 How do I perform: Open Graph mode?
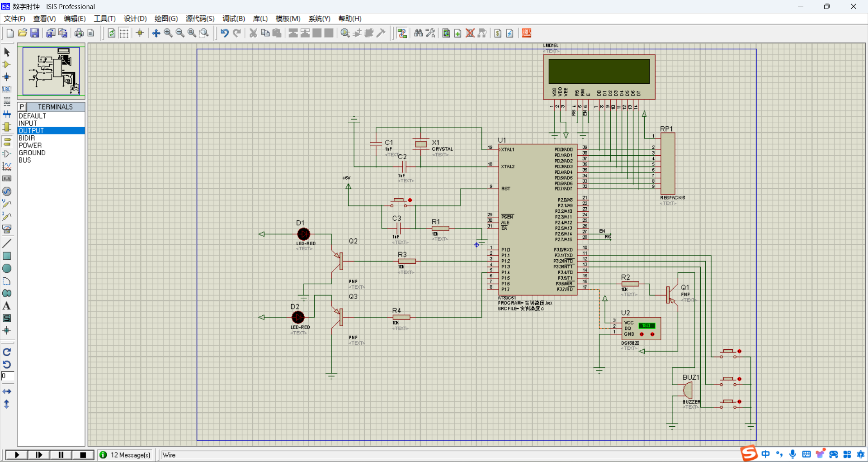pos(7,166)
